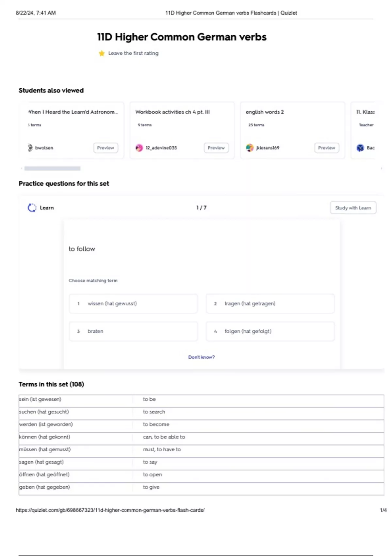Click the yellow star rating icon

(102, 53)
